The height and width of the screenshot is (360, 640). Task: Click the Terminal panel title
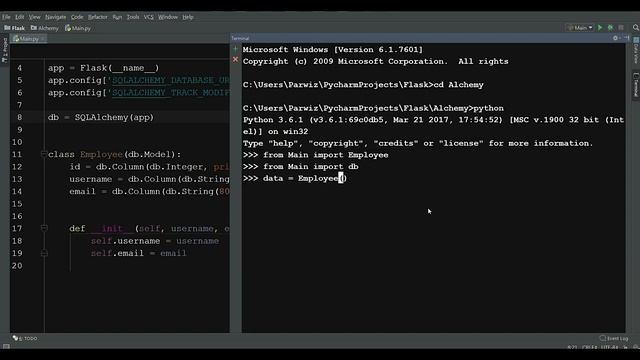(x=240, y=38)
